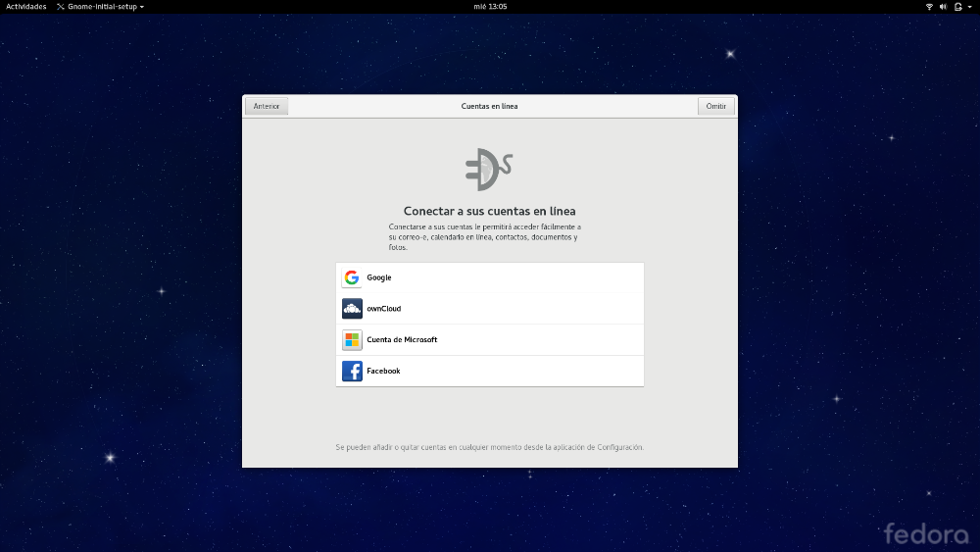
Task: Click the volume speaker icon in top bar
Action: 943,7
